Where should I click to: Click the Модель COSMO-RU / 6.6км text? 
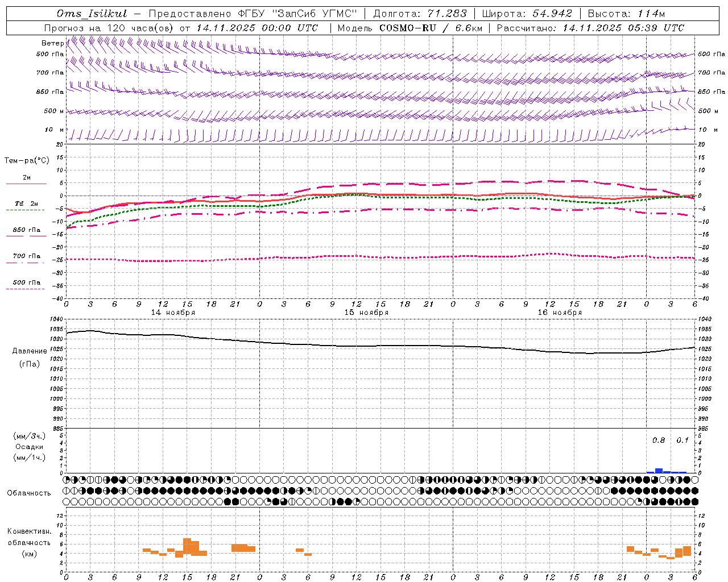pyautogui.click(x=409, y=28)
